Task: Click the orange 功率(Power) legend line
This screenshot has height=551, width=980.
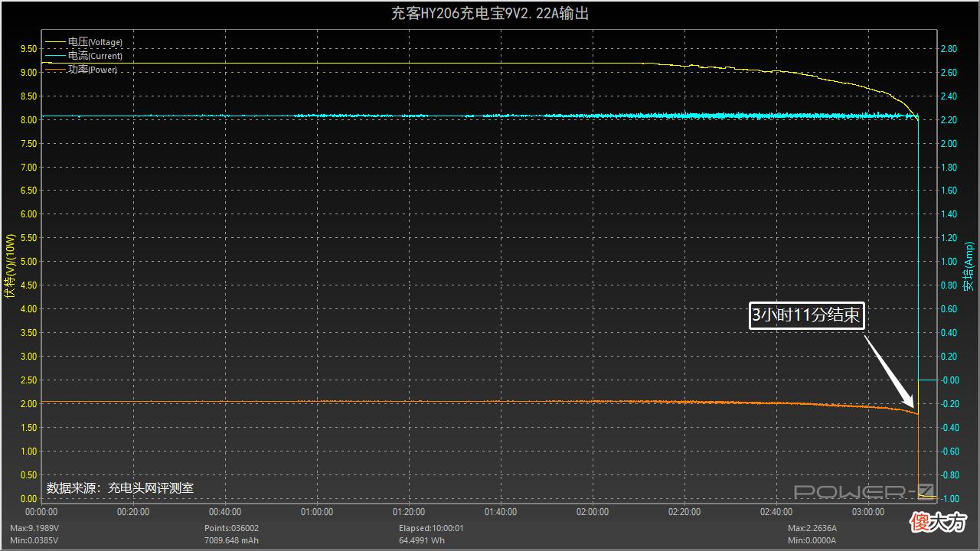Action: tap(56, 69)
